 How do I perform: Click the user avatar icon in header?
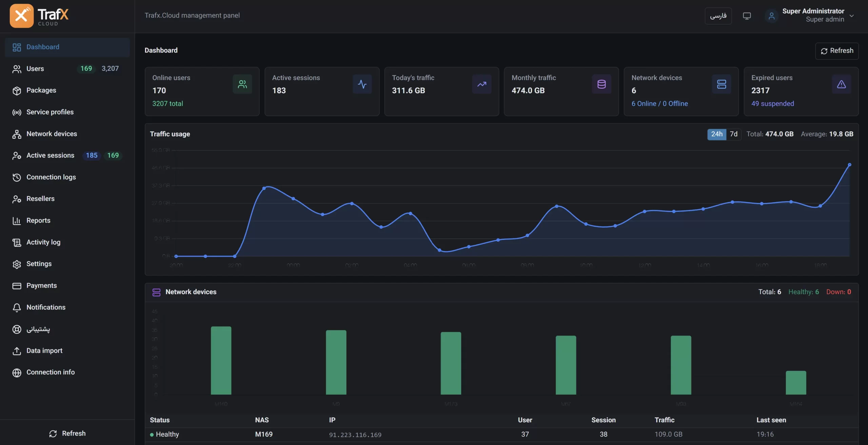pos(771,16)
